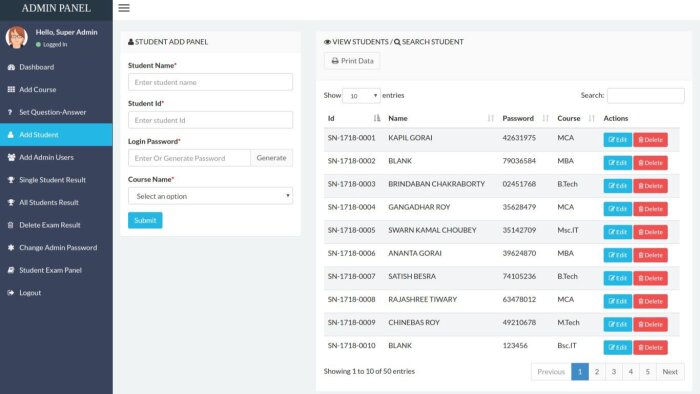Click the SN-1718-0005 id cell
The width and height of the screenshot is (700, 394).
coord(351,230)
